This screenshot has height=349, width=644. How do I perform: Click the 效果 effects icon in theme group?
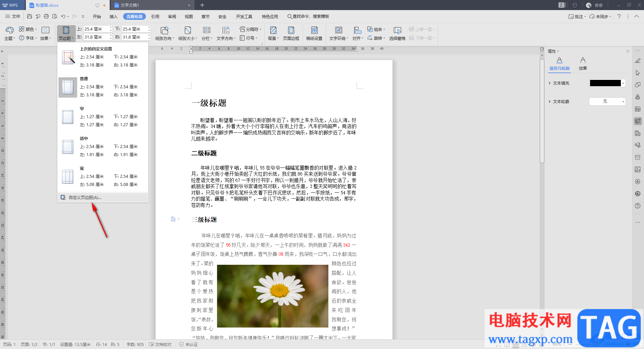[x=46, y=30]
